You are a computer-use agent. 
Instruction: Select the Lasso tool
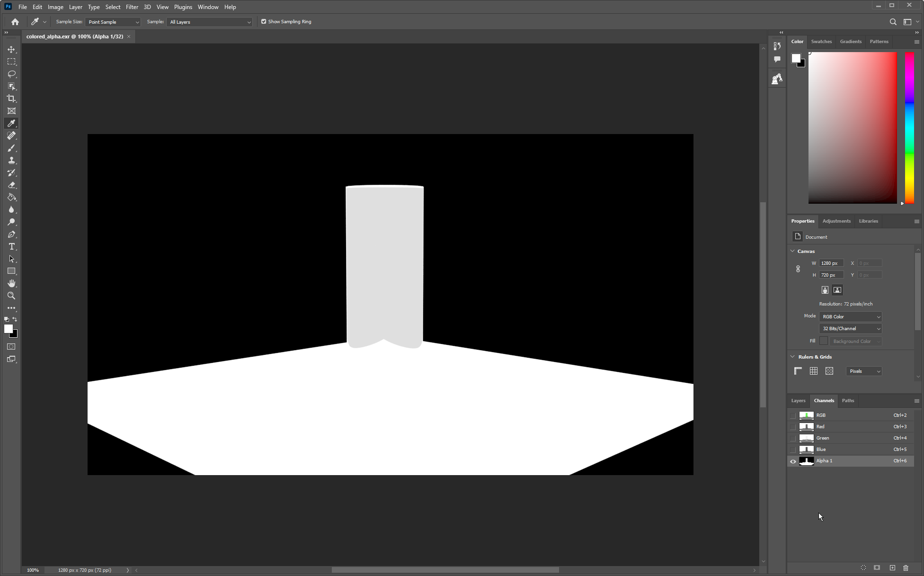pyautogui.click(x=11, y=74)
